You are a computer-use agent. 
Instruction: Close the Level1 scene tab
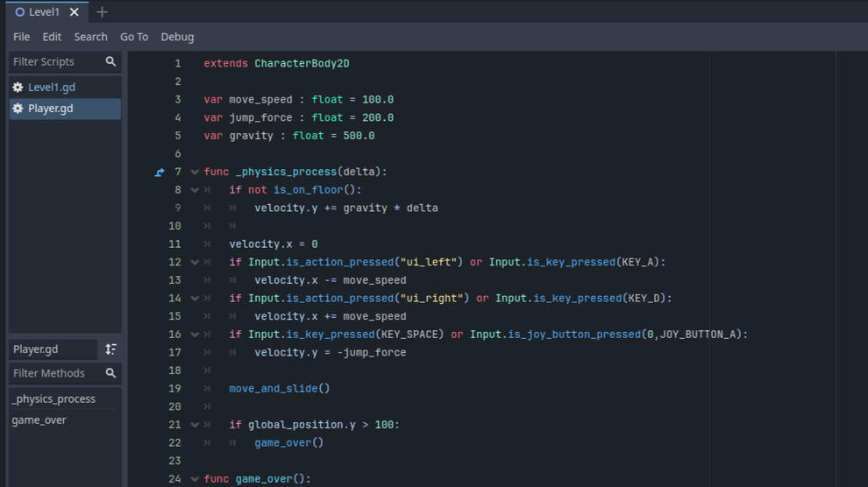(x=75, y=12)
